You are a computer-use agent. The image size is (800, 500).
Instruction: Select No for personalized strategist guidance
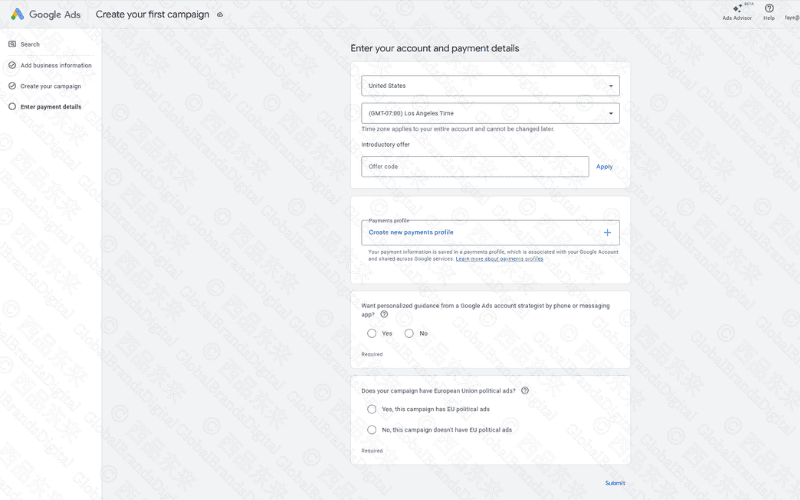[x=409, y=333]
